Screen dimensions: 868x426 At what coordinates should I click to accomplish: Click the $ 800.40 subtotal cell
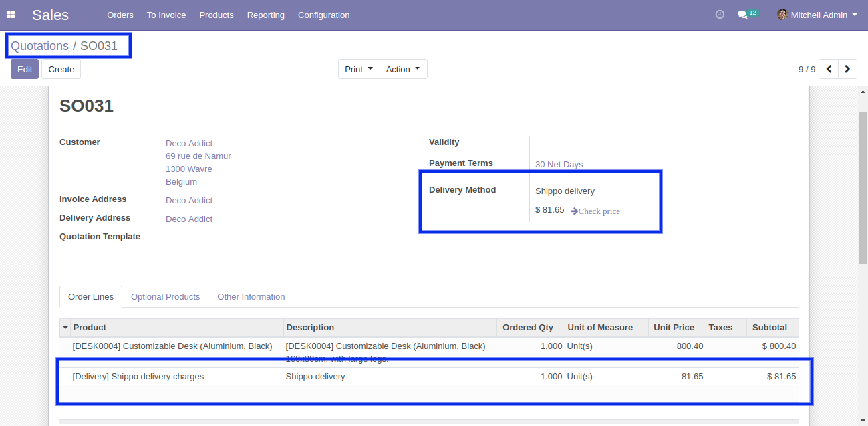pos(779,346)
